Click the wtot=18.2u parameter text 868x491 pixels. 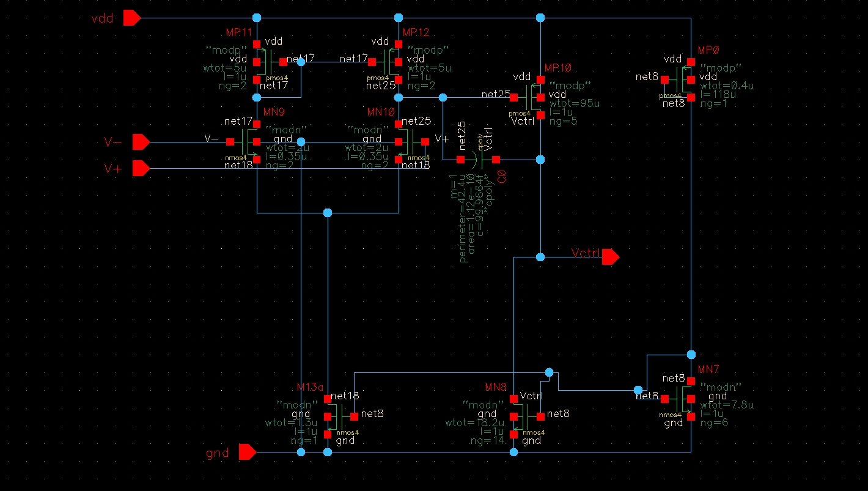pyautogui.click(x=475, y=423)
